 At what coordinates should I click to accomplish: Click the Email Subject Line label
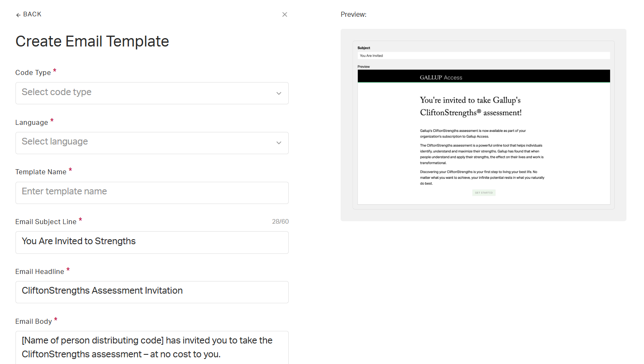tap(46, 222)
